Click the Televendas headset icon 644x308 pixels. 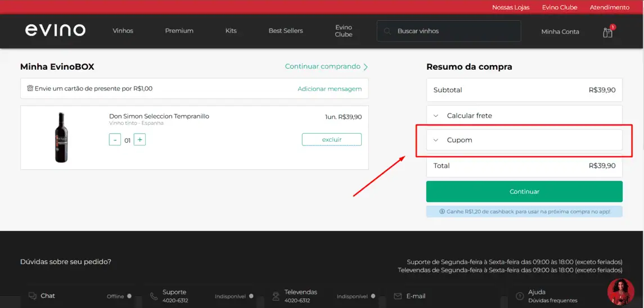point(276,296)
